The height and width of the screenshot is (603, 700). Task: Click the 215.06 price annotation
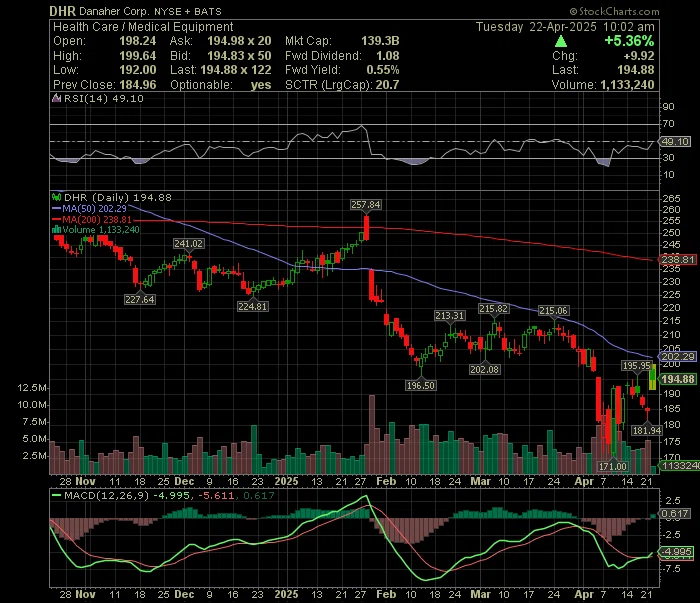tap(553, 311)
